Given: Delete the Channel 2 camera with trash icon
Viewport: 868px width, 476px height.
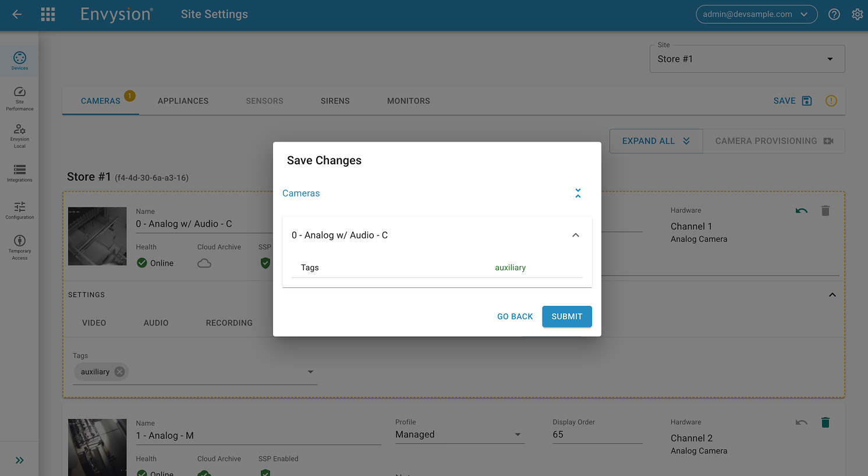Looking at the screenshot, I should 825,422.
